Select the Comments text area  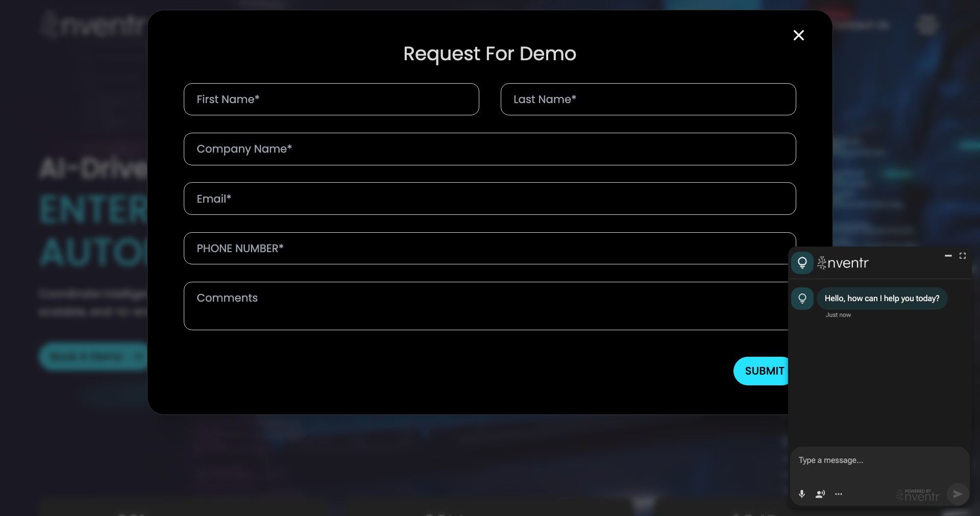pos(486,306)
